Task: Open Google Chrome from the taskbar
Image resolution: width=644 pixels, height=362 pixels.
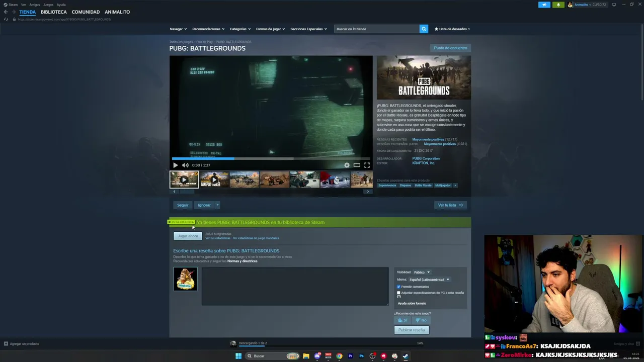Action: (x=340, y=356)
